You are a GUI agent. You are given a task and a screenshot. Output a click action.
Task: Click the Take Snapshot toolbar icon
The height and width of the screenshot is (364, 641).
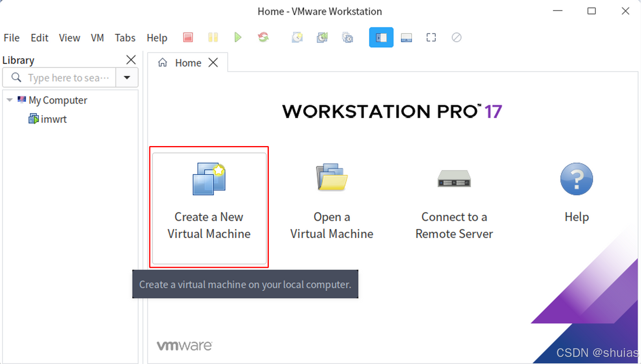[x=297, y=37]
